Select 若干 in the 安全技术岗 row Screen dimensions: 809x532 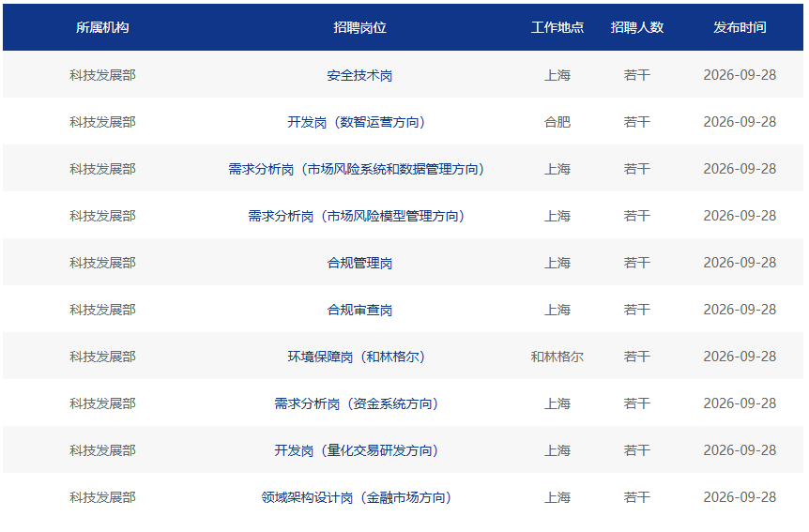coord(636,75)
